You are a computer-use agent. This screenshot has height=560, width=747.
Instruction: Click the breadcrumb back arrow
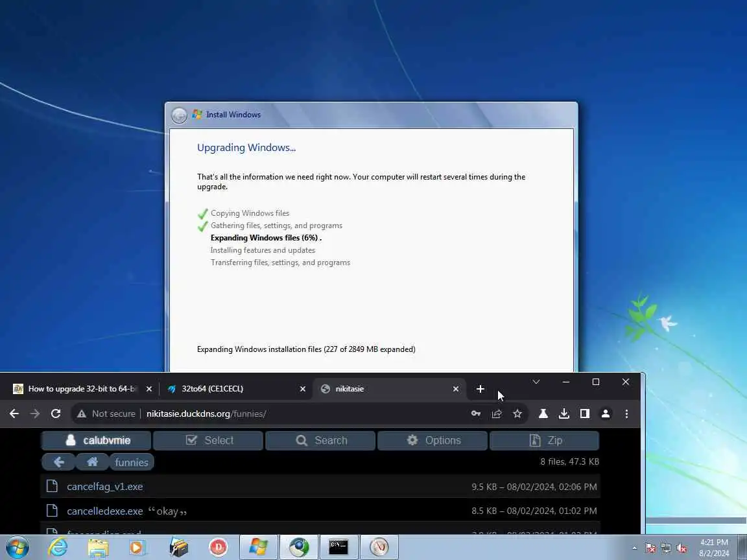coord(58,462)
